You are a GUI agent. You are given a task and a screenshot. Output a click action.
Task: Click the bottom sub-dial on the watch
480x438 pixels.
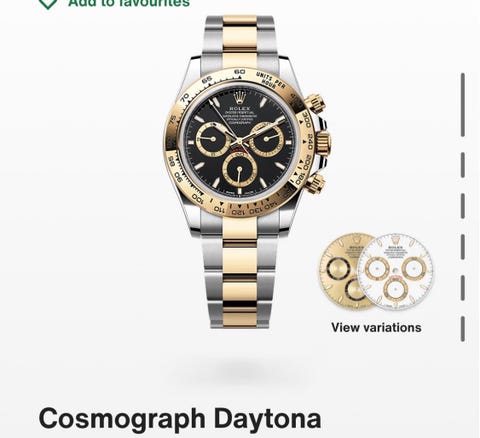coord(239,170)
